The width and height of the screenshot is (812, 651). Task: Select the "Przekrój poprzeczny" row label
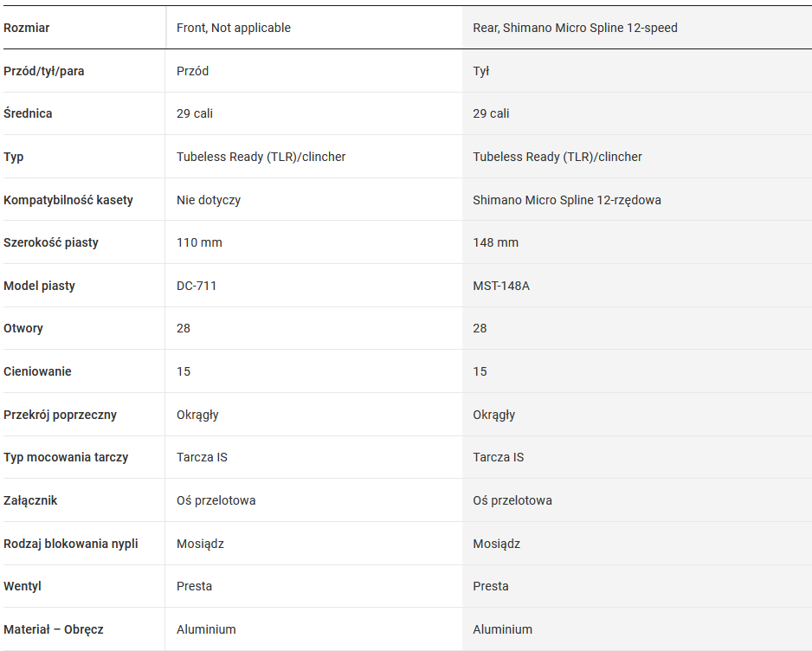pos(59,415)
